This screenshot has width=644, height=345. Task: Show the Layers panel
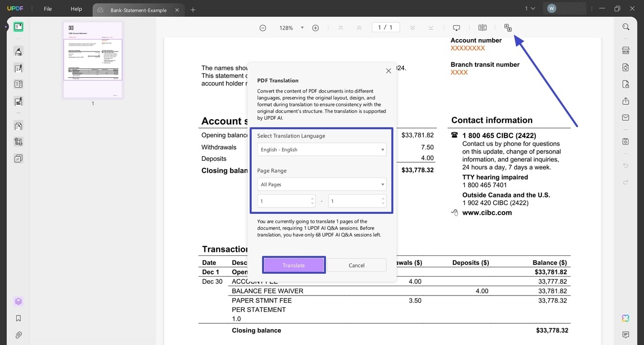tap(18, 301)
